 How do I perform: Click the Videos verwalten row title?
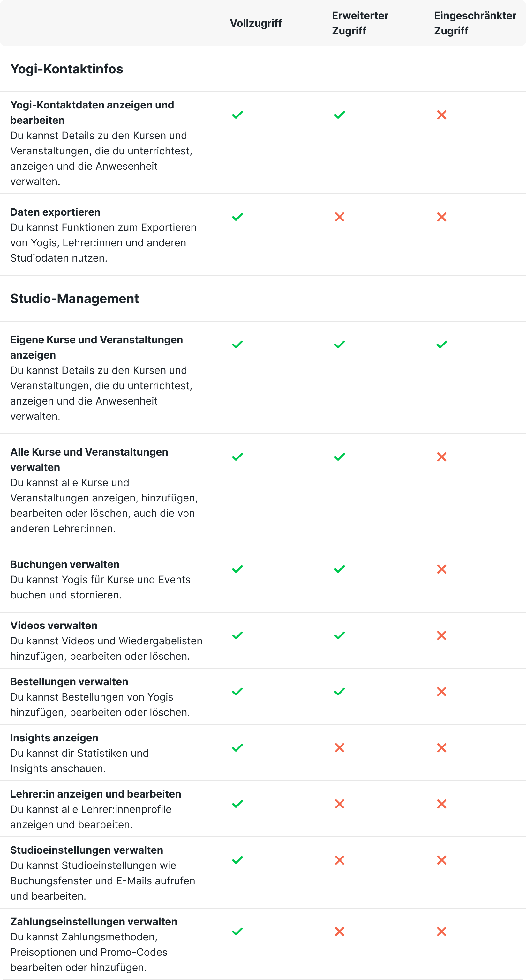tap(54, 626)
